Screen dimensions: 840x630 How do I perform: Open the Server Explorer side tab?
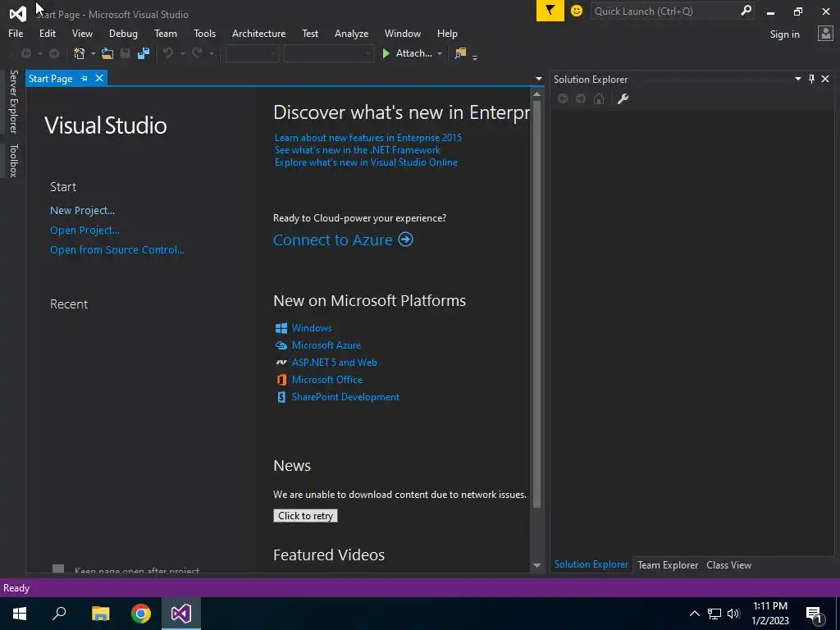point(13,102)
